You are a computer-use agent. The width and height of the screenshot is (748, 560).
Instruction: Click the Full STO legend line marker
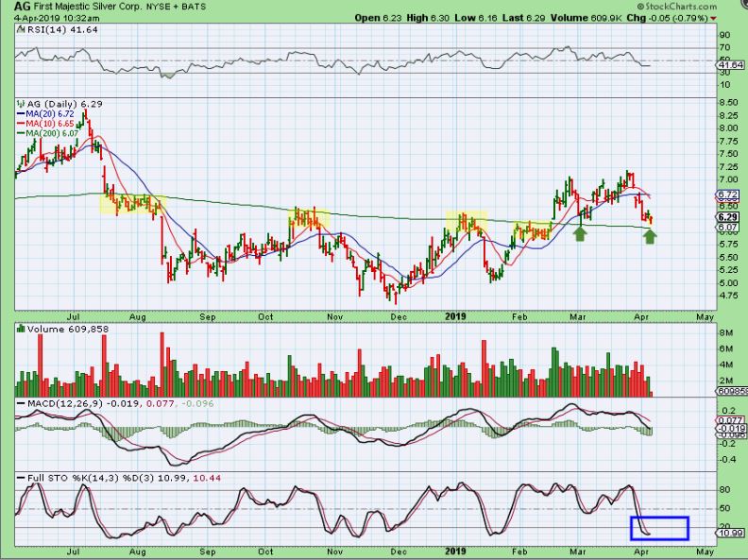[x=21, y=478]
